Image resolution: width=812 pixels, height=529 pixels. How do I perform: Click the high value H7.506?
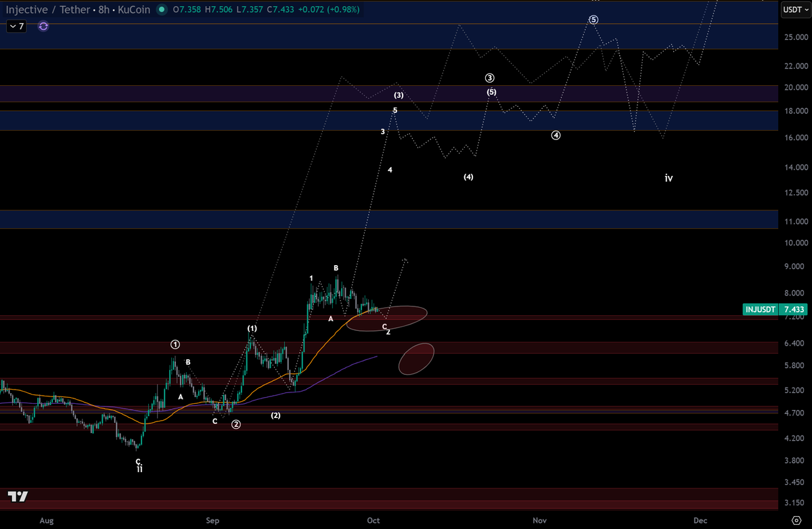220,10
